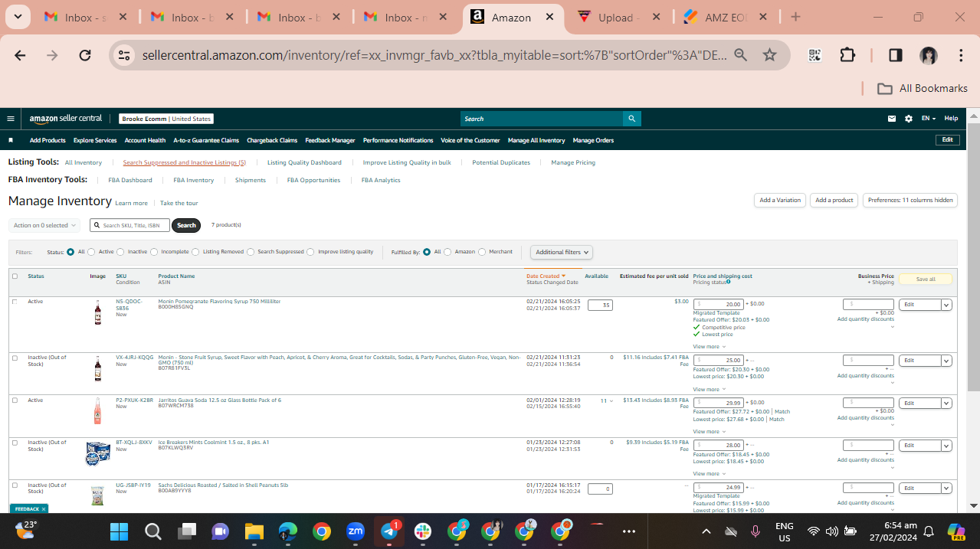Open the Chrome three-dot menu
The height and width of the screenshot is (549, 980).
pos(961,55)
